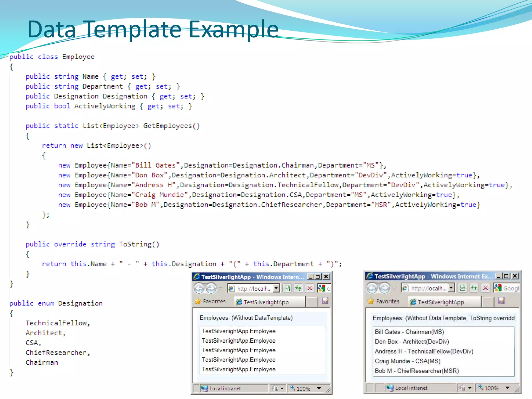532x399 pixels.
Task: Select 'Craig Mundie - CSA(MS)' list item
Action: pyautogui.click(x=407, y=361)
